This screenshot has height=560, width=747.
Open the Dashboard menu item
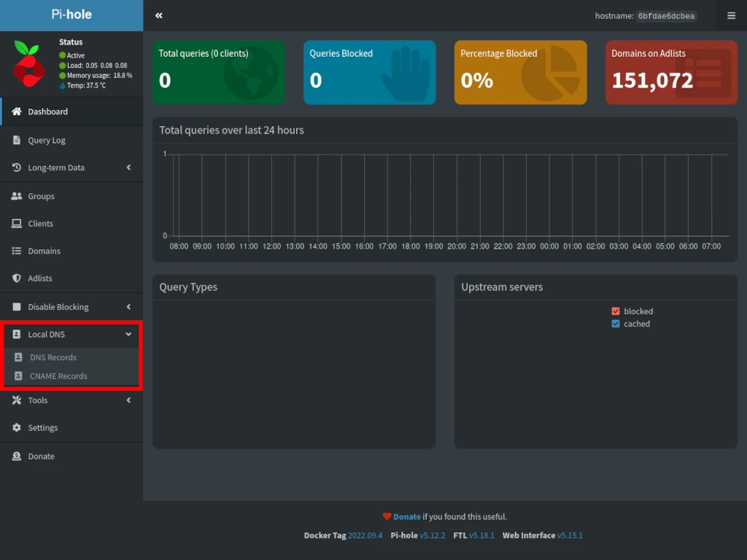pos(71,112)
